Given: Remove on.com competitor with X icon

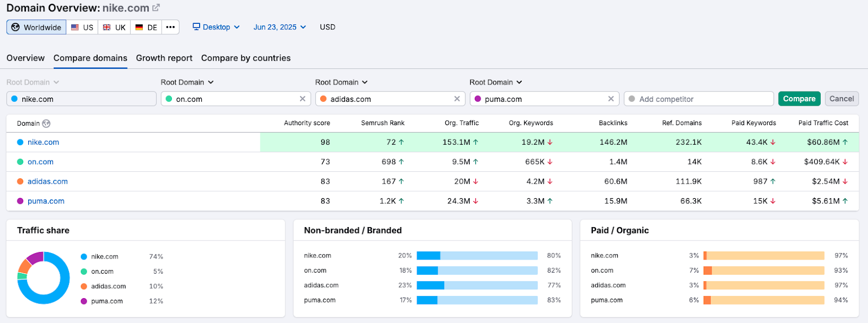Looking at the screenshot, I should click(x=303, y=99).
